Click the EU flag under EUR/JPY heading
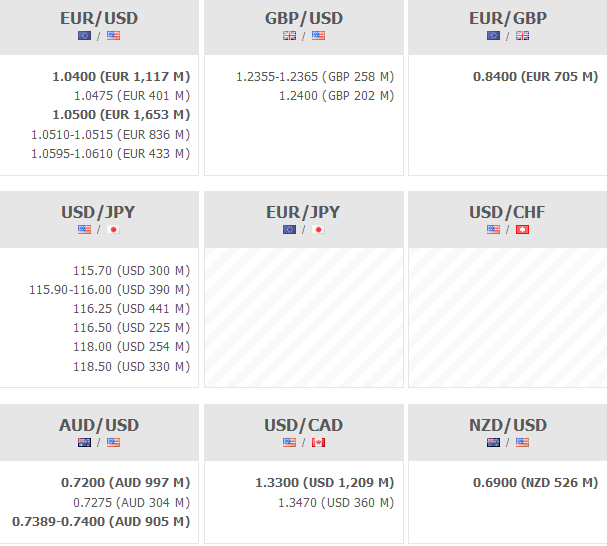 tap(290, 229)
